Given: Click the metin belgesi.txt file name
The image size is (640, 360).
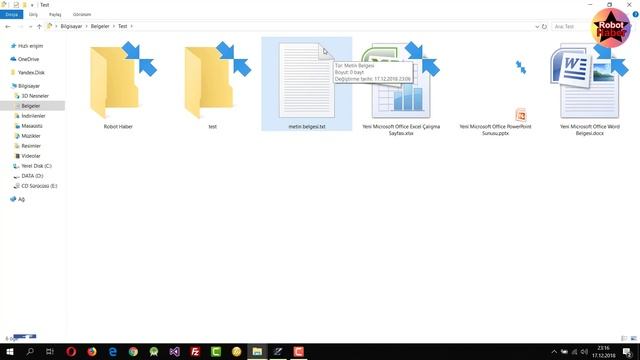Looking at the screenshot, I should click(307, 127).
